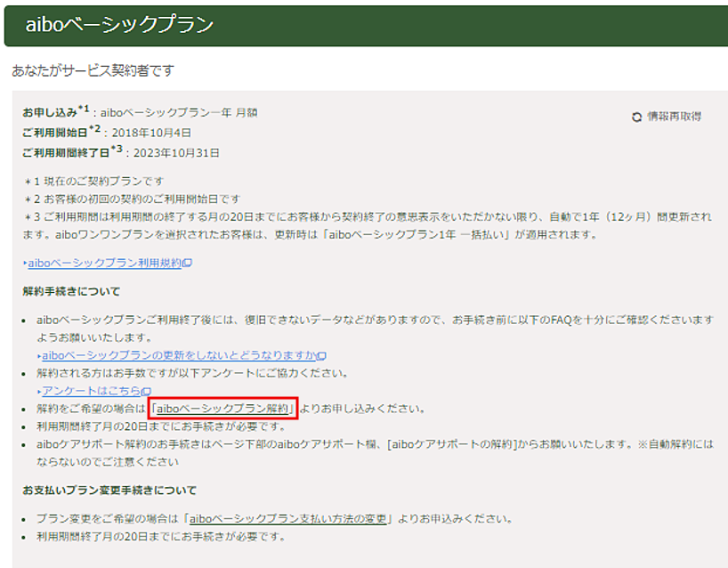
Task: Open the アンケートはこちら link
Action: point(92,391)
